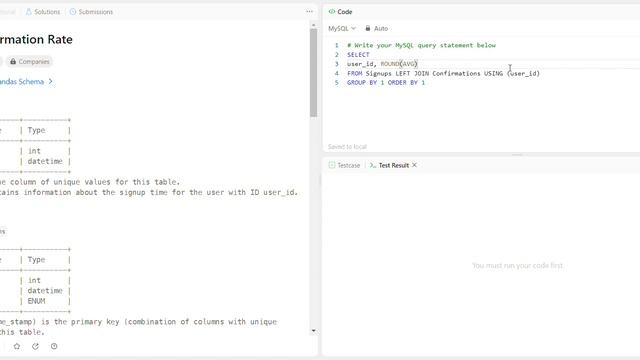This screenshot has height=360, width=640.
Task: Click the Solutions flask icon
Action: (x=29, y=12)
